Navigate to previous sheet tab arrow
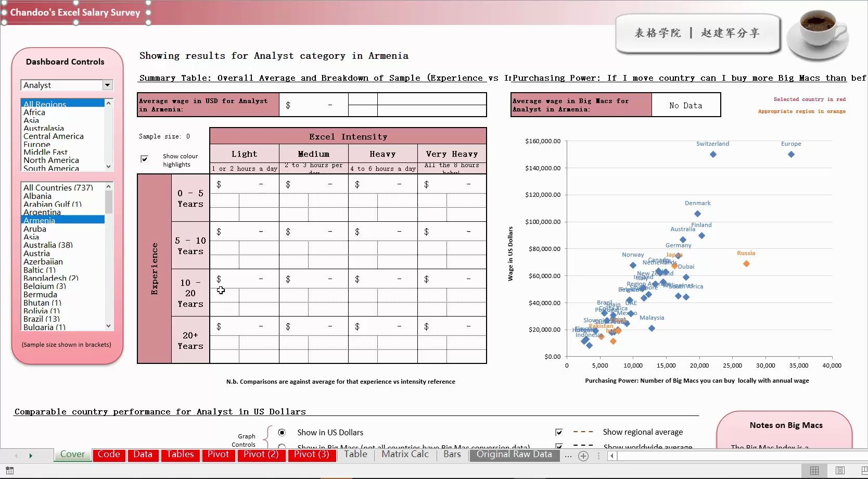The width and height of the screenshot is (868, 479). 16,456
